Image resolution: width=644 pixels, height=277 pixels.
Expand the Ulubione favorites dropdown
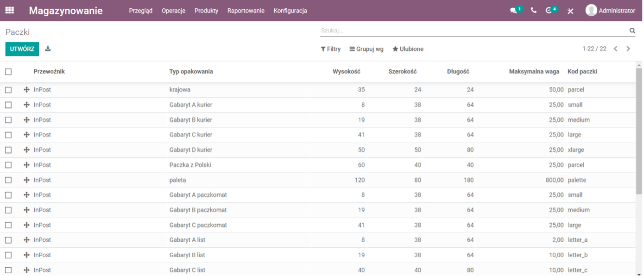(x=408, y=49)
